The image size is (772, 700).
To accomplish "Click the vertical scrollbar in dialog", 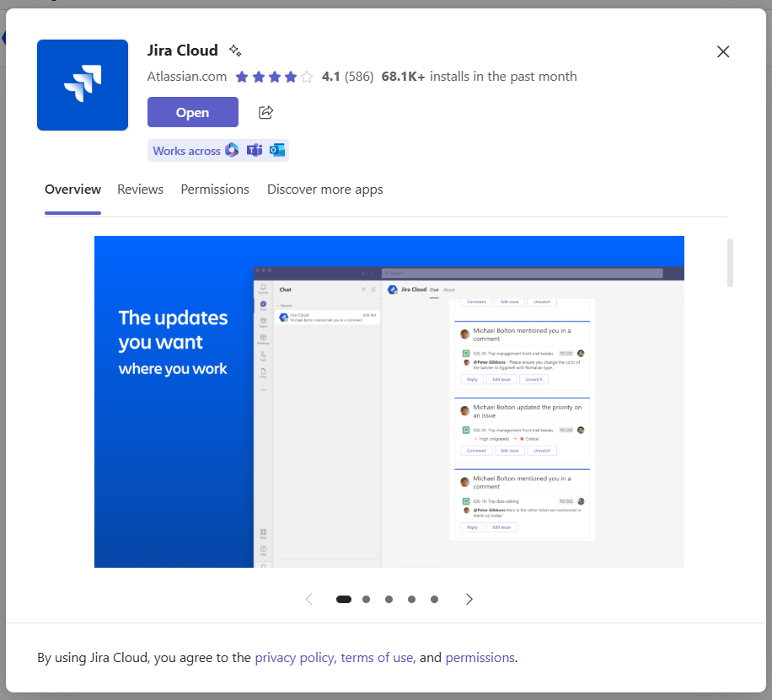I will [730, 262].
